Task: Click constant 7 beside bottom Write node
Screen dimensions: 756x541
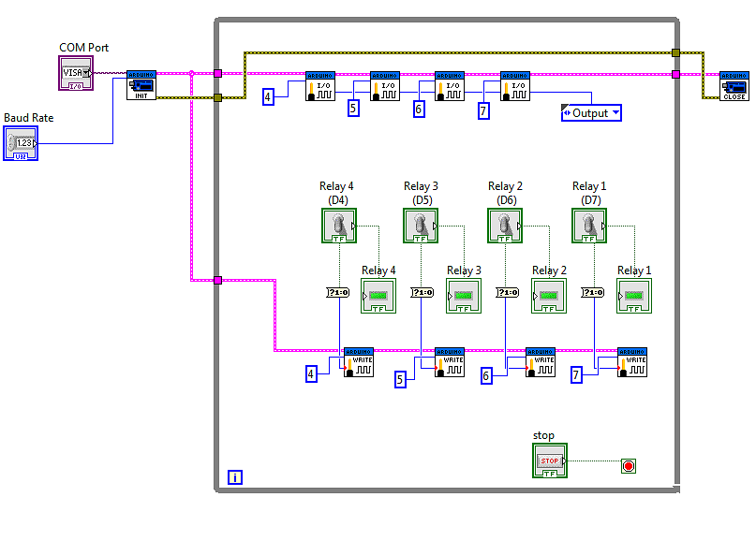Action: pyautogui.click(x=576, y=374)
